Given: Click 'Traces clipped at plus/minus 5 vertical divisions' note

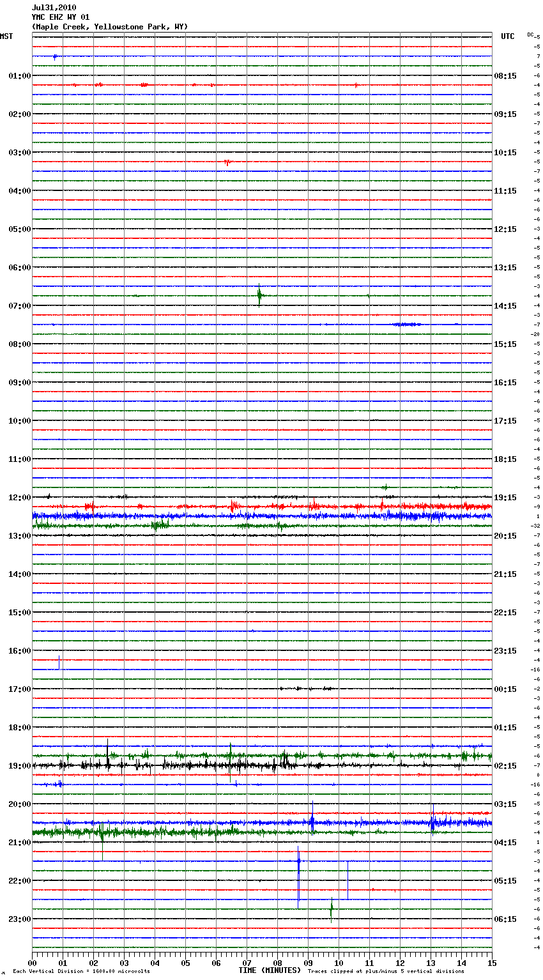Looking at the screenshot, I should [x=386, y=972].
